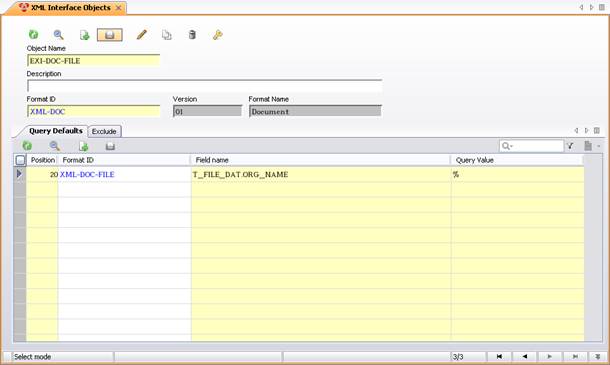Click the highlighted Save icon in main toolbar
610x365 pixels.
coord(110,35)
